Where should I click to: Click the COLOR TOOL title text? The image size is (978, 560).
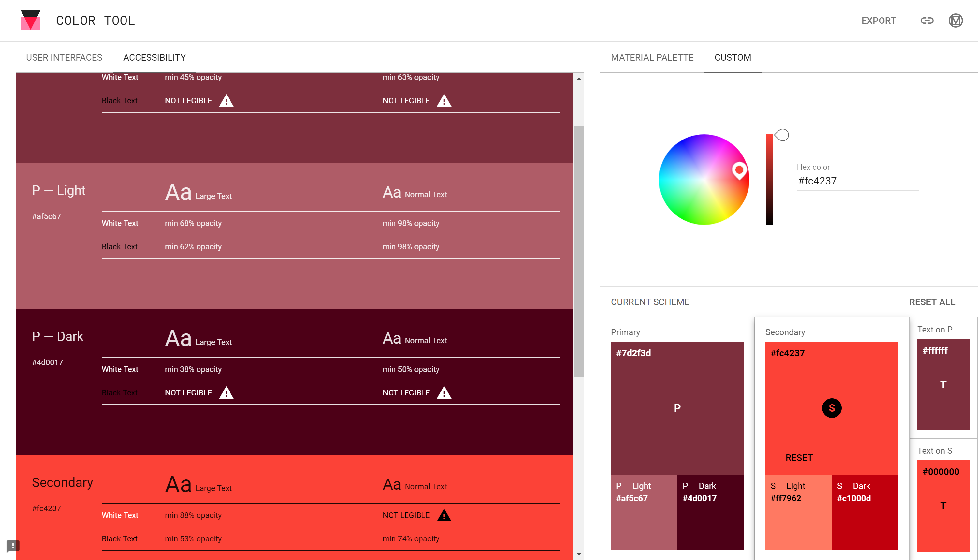coord(96,21)
